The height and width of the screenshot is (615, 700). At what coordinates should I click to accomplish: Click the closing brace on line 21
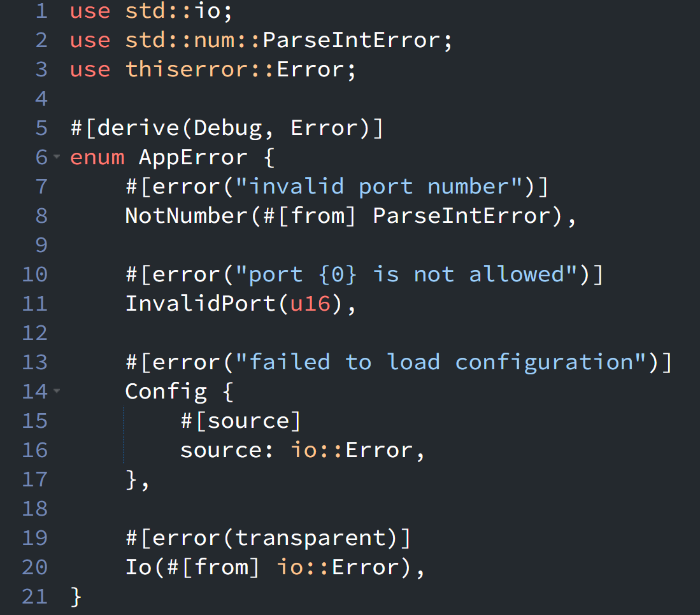[x=76, y=597]
